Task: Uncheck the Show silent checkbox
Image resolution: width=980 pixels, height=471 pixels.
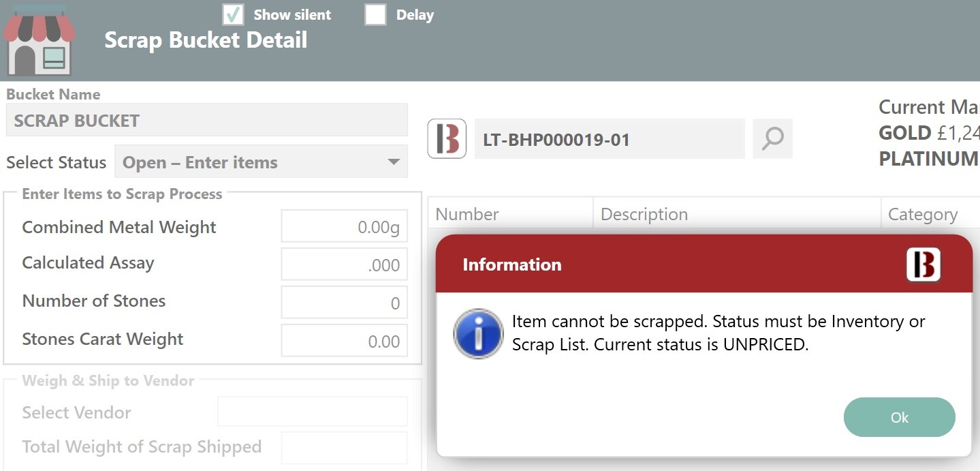Action: pyautogui.click(x=234, y=14)
